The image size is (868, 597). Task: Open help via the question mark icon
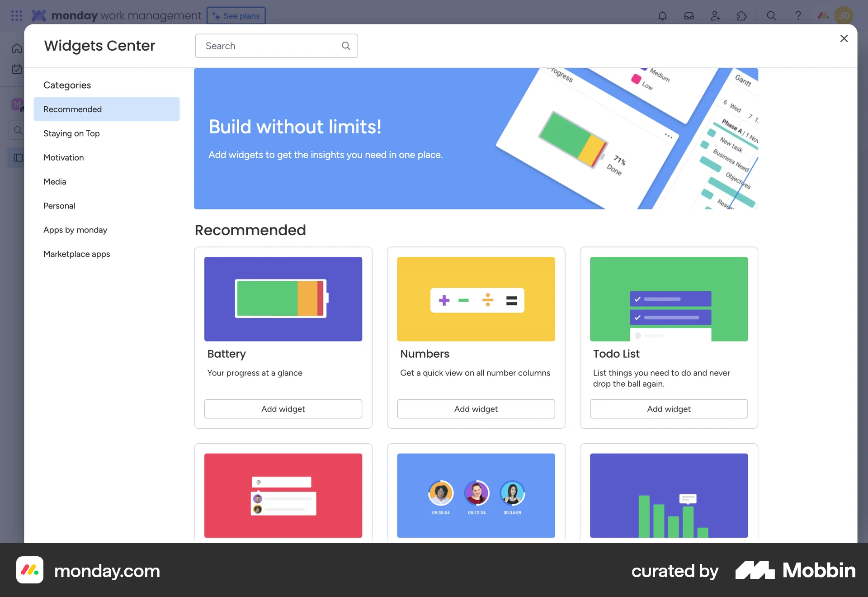(798, 15)
